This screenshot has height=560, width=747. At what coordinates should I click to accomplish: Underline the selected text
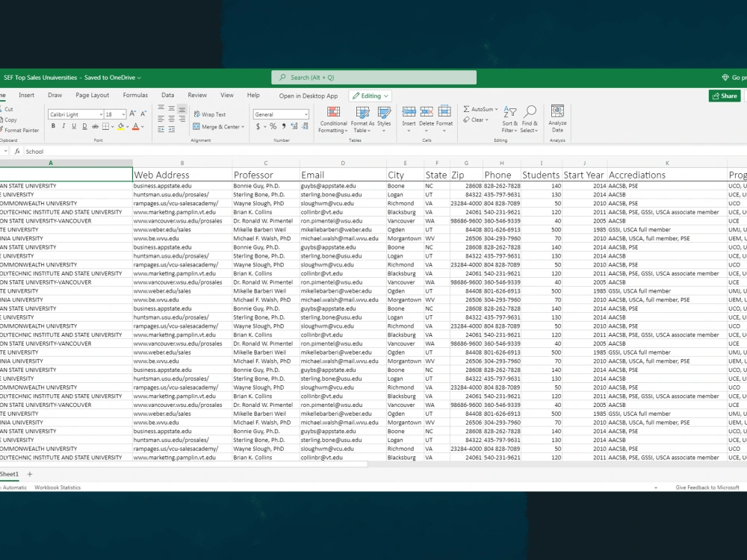pos(74,126)
